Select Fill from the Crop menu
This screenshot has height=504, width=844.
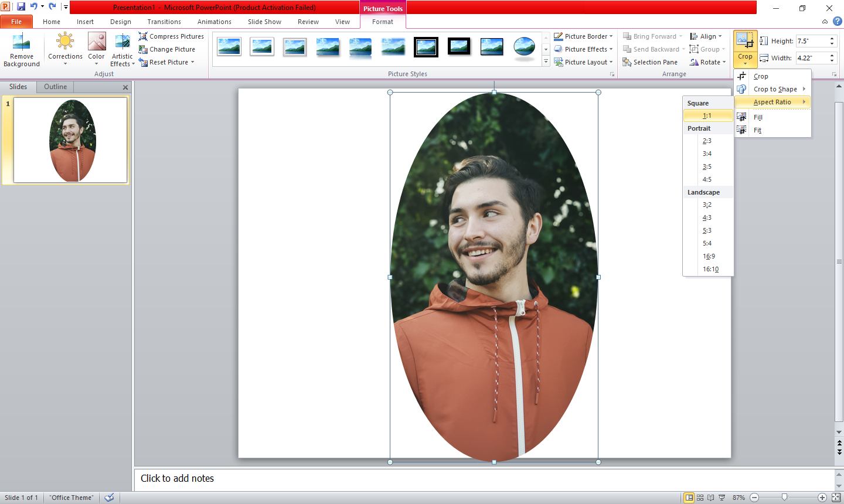(758, 117)
